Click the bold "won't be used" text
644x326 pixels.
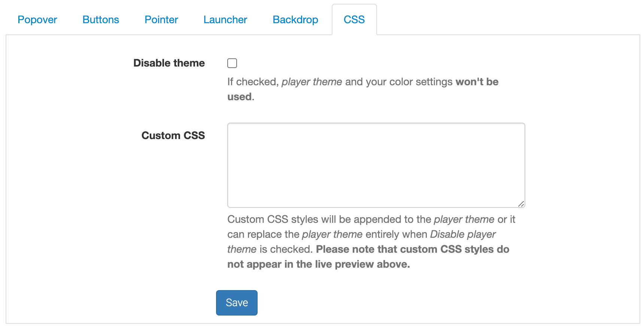[477, 82]
